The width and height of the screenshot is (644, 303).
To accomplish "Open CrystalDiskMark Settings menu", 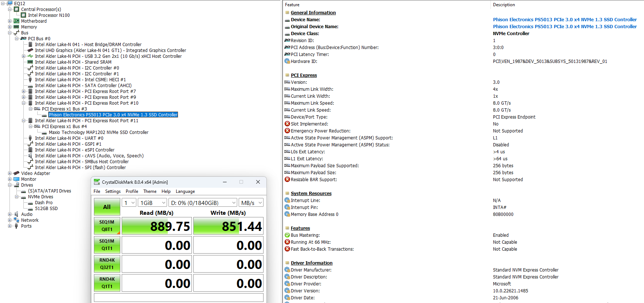I will 113,191.
